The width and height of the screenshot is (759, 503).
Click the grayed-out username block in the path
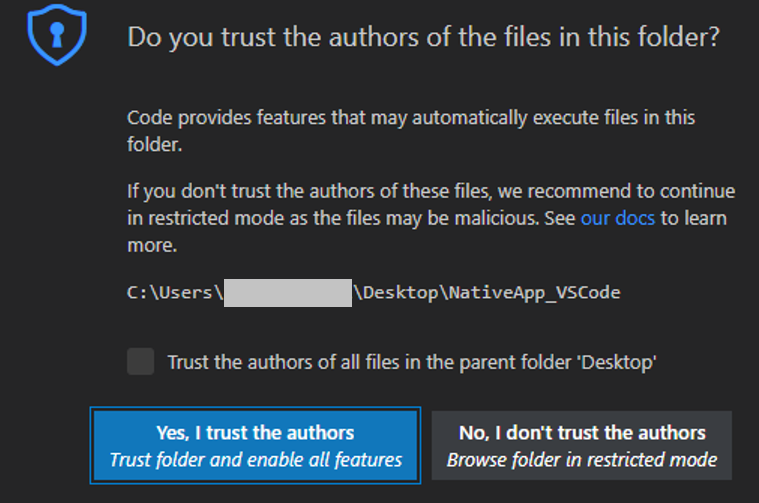point(287,292)
